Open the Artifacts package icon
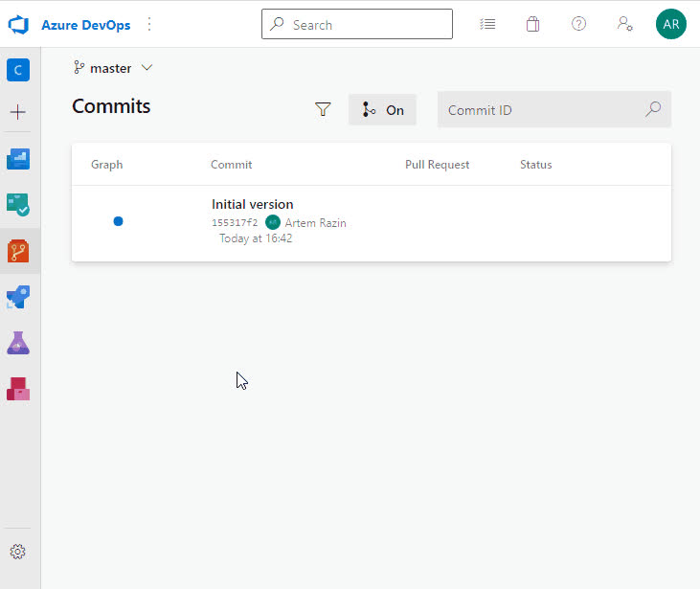 (18, 389)
